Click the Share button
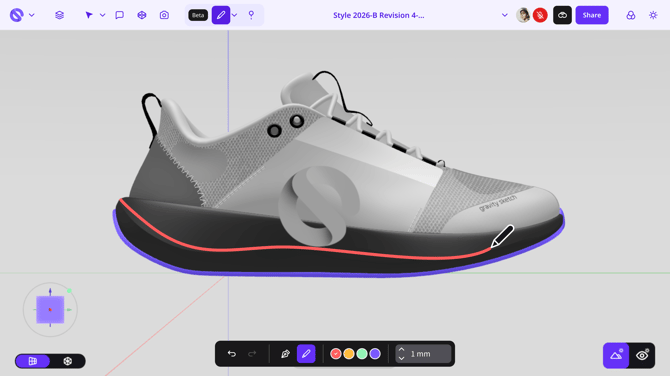The width and height of the screenshot is (670, 376). point(592,15)
